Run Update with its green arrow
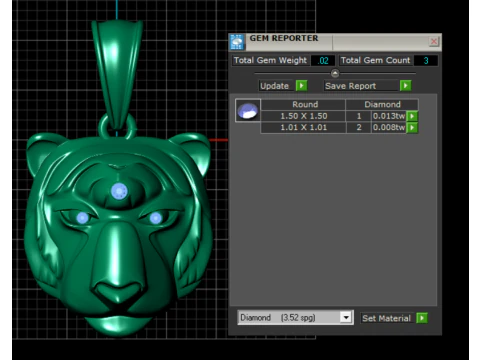This screenshot has height=360, width=480. click(x=301, y=86)
